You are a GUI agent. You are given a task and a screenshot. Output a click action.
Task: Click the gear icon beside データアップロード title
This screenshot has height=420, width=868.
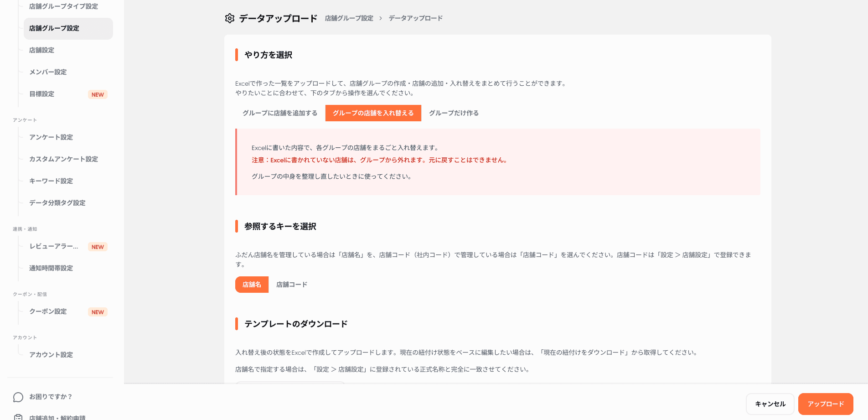pyautogui.click(x=230, y=18)
